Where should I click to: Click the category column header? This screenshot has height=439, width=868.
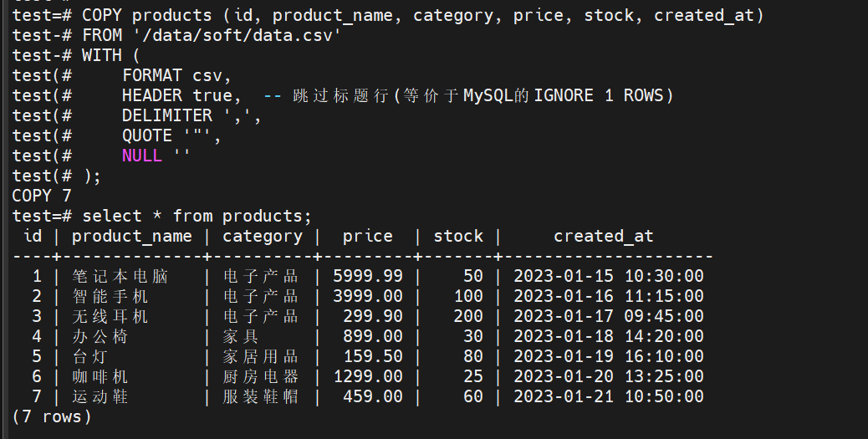pyautogui.click(x=263, y=236)
